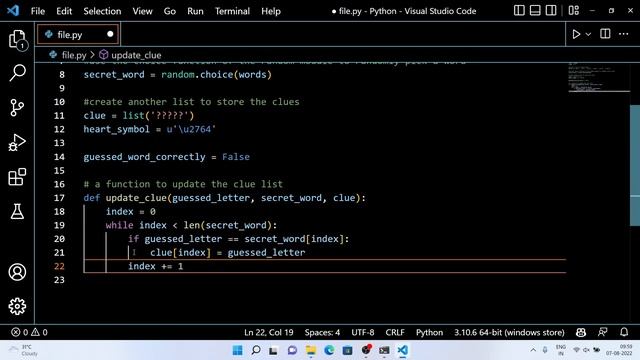This screenshot has height=360, width=640.
Task: Open the Selection menu
Action: click(x=102, y=11)
